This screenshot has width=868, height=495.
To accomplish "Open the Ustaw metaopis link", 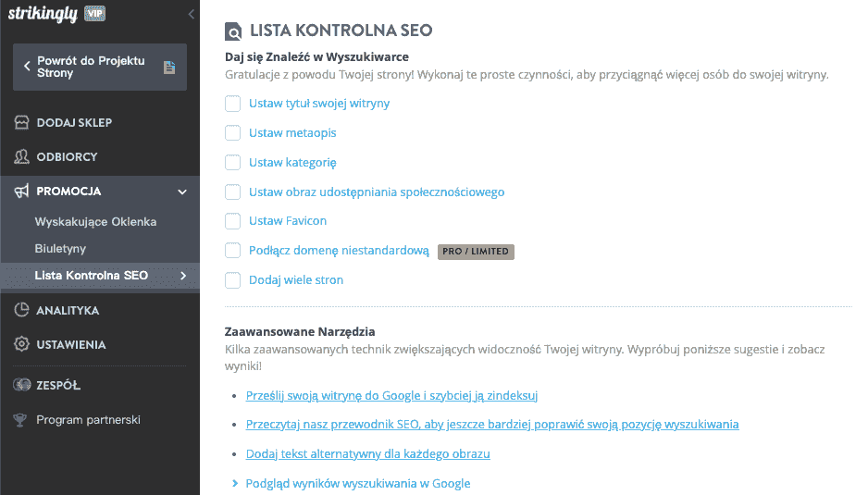I will (292, 133).
